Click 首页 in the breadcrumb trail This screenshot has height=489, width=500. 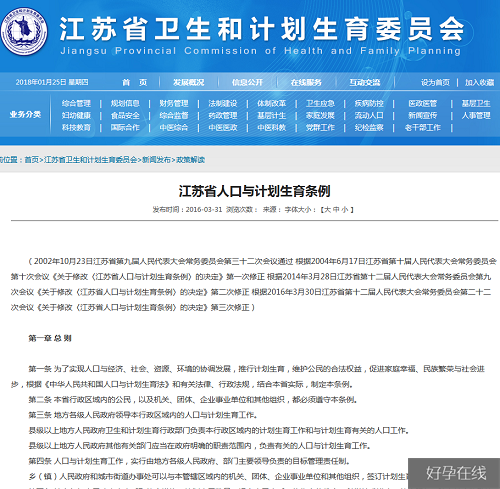click(x=32, y=160)
